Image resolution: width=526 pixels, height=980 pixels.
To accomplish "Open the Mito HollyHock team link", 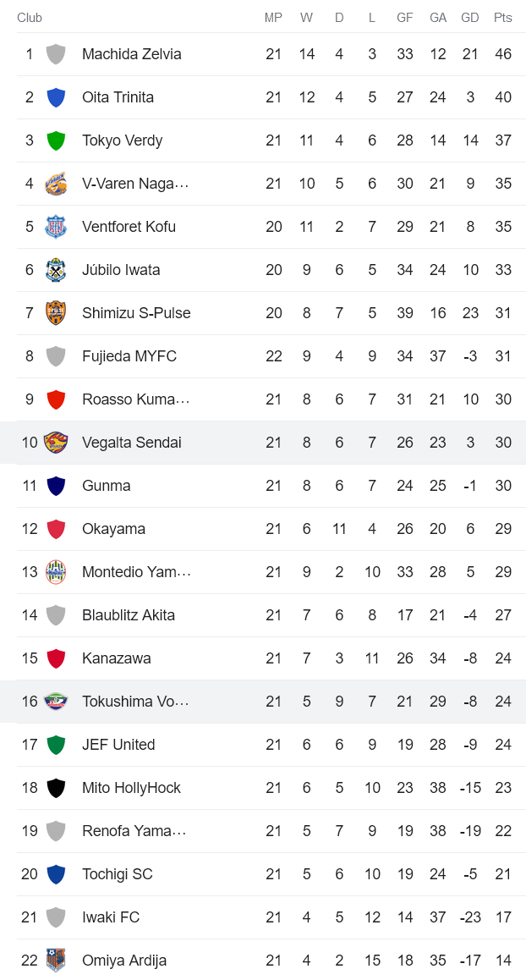I will pyautogui.click(x=131, y=788).
